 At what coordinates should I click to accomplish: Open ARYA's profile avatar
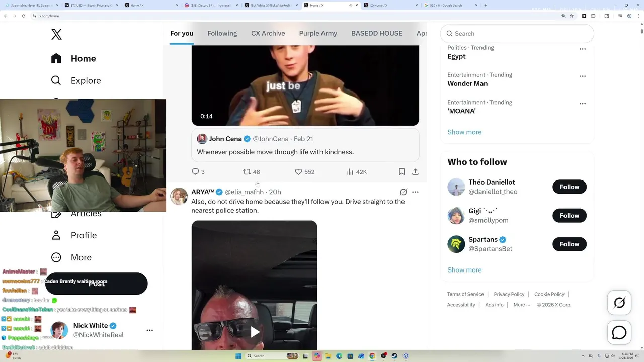click(179, 196)
